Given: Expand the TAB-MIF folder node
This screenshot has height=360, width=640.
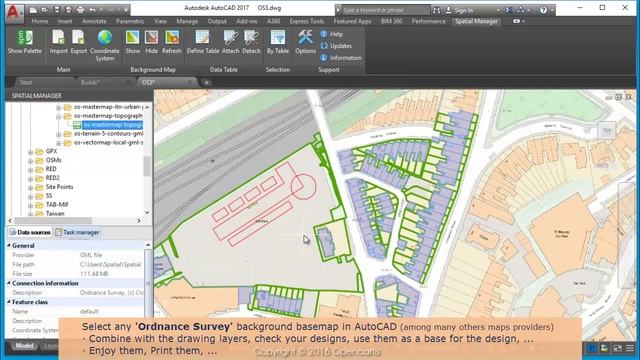Looking at the screenshot, I should pos(30,205).
